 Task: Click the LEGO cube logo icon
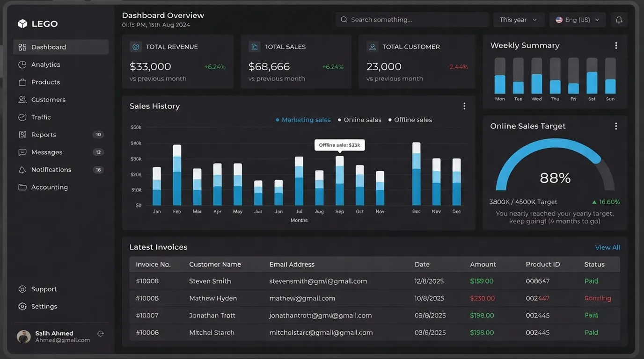[22, 24]
